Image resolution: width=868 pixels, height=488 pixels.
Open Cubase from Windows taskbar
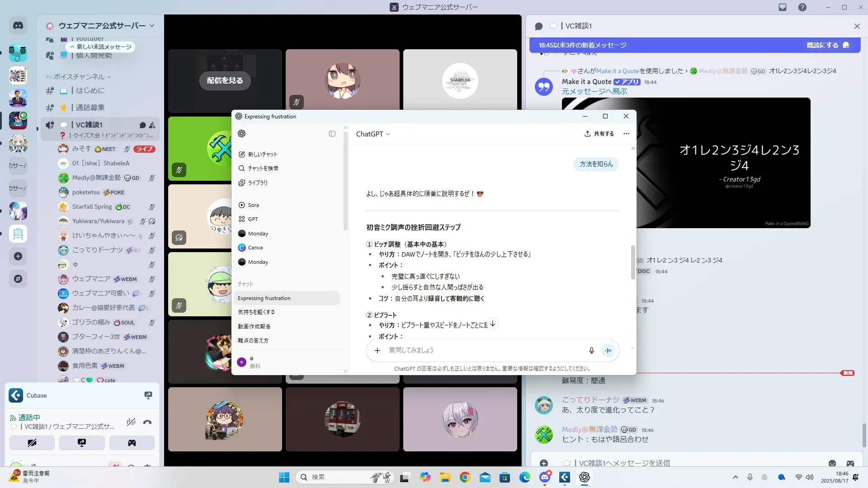coord(564,477)
